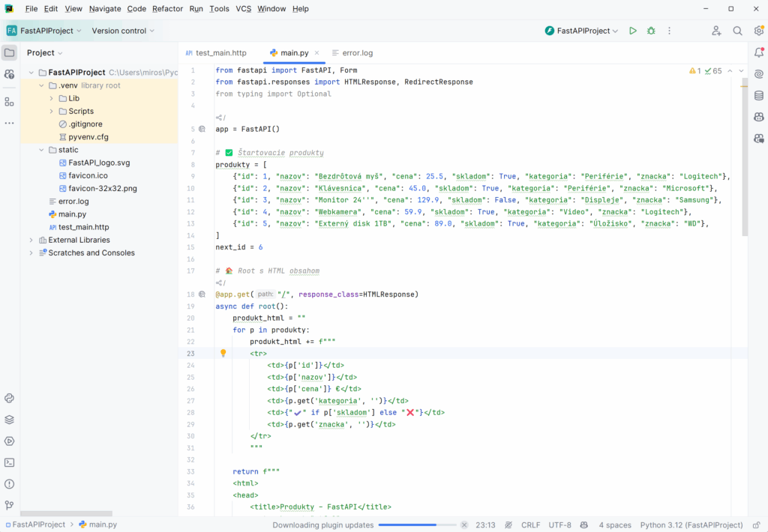Screen dimensions: 768x532
Task: Open the Problems tool window icon
Action: [x=9, y=484]
